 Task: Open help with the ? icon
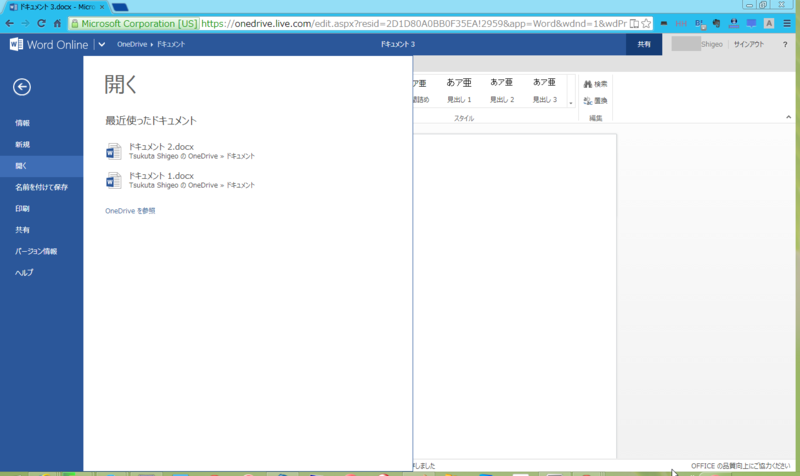[785, 44]
